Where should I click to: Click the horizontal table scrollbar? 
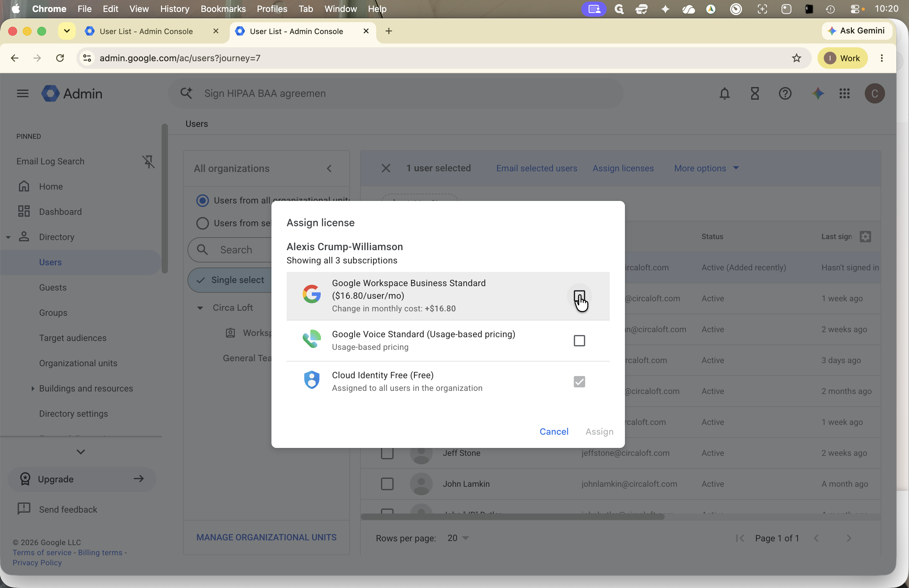point(513,517)
